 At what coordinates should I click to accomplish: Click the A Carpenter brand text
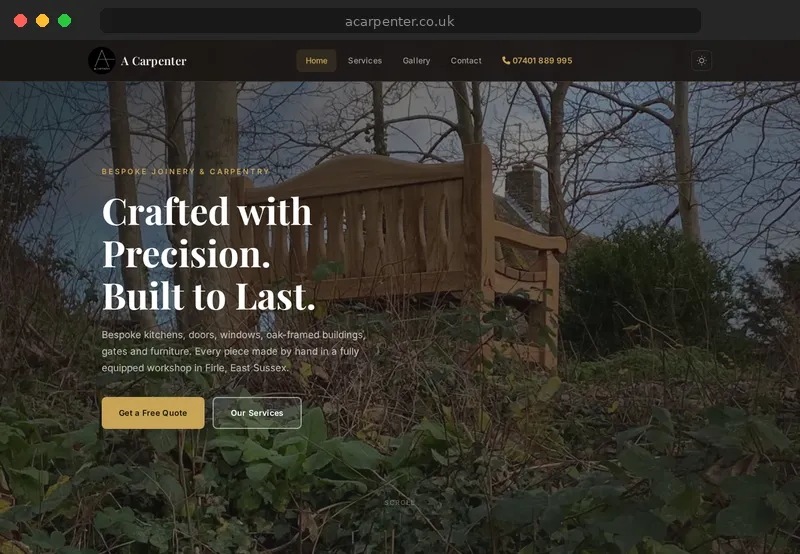coord(154,61)
